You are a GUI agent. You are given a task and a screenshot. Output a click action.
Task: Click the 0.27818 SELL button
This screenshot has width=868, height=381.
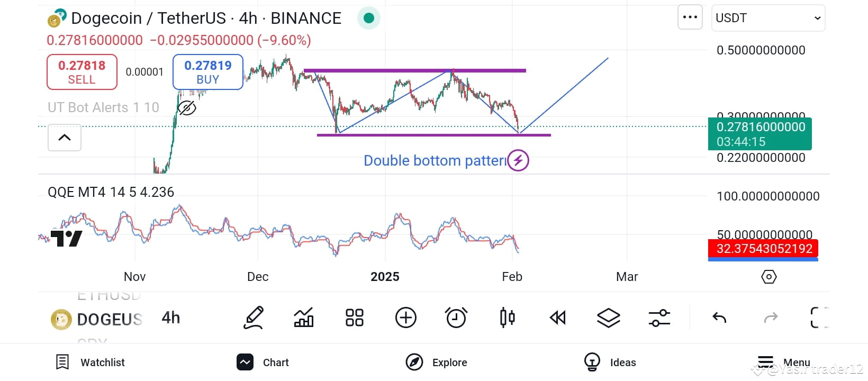pyautogui.click(x=82, y=72)
